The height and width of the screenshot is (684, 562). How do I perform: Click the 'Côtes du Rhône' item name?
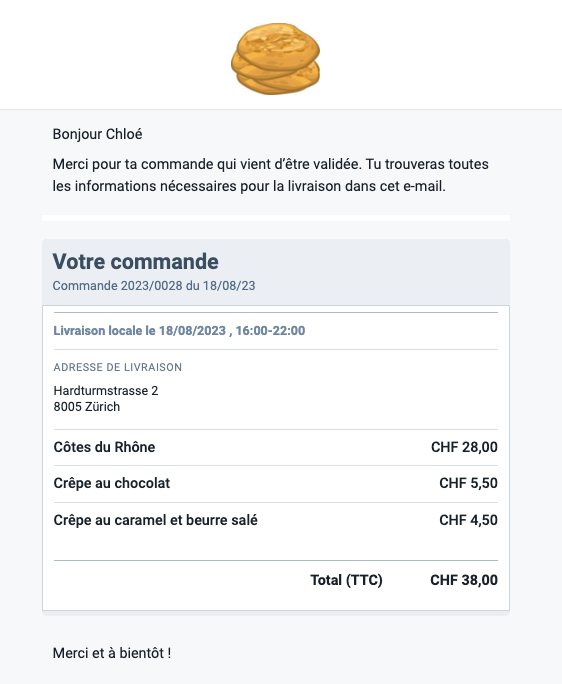(104, 447)
